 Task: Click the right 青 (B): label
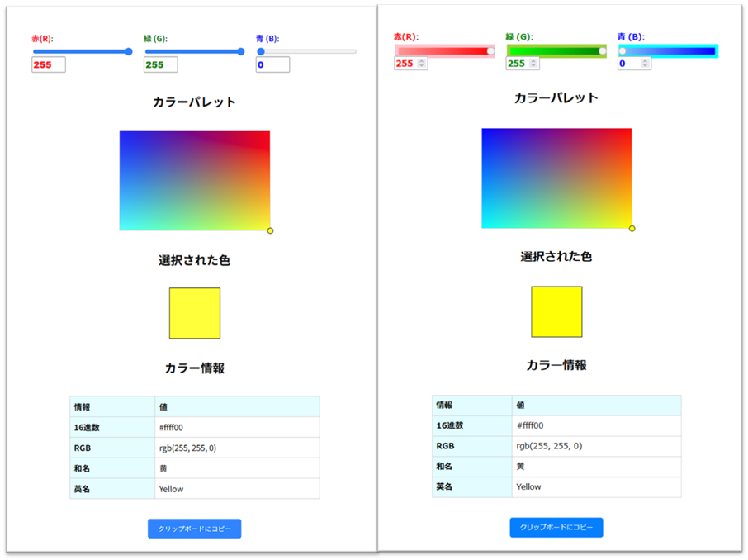coord(631,37)
